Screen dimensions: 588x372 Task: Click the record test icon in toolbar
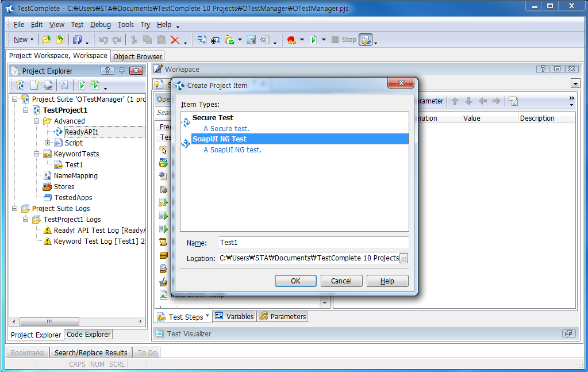tap(291, 40)
